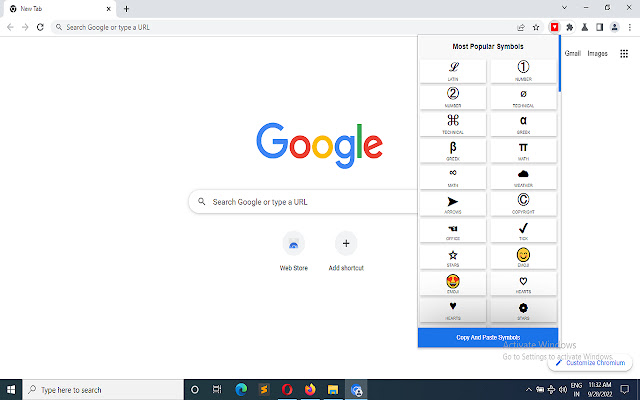Open the tab search dropdown arrow

[x=564, y=7]
